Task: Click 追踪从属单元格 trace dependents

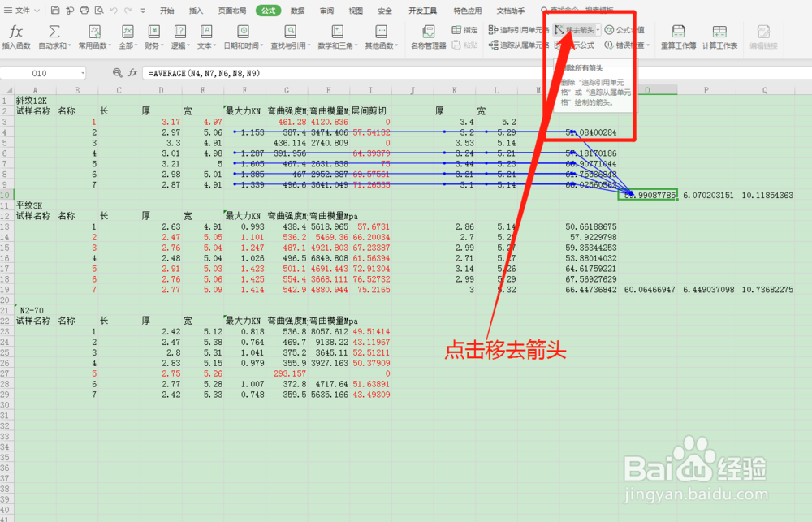Action: 519,45
